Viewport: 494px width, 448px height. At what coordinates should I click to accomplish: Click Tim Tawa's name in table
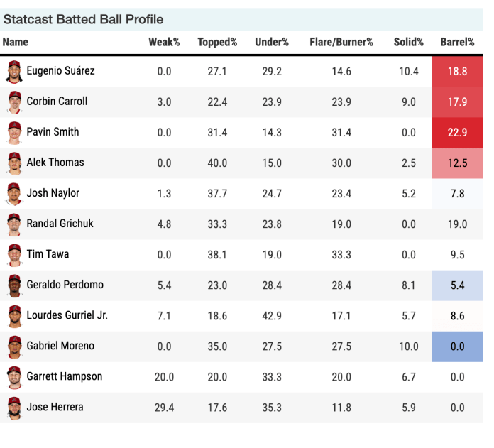point(48,254)
